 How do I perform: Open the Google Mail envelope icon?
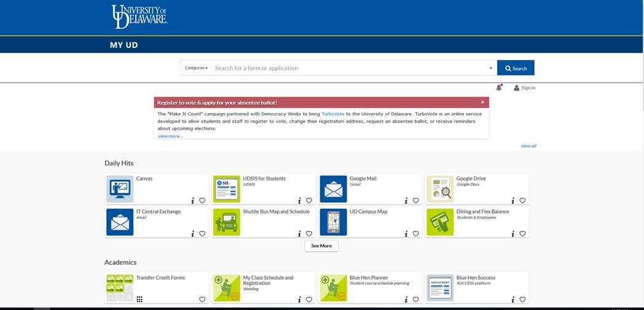click(x=334, y=189)
